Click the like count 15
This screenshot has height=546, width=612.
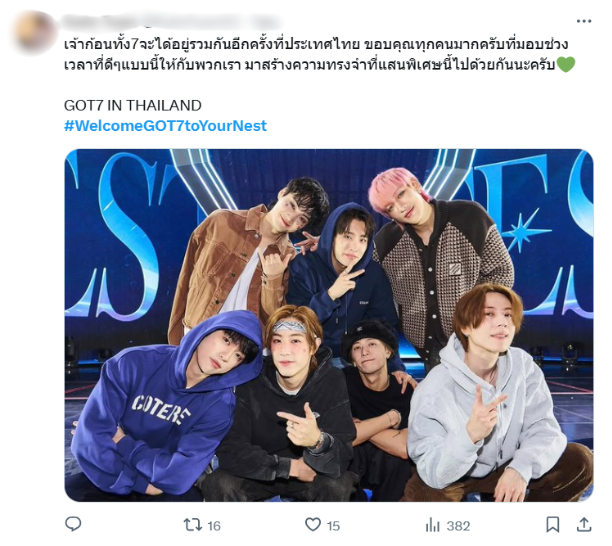click(333, 526)
